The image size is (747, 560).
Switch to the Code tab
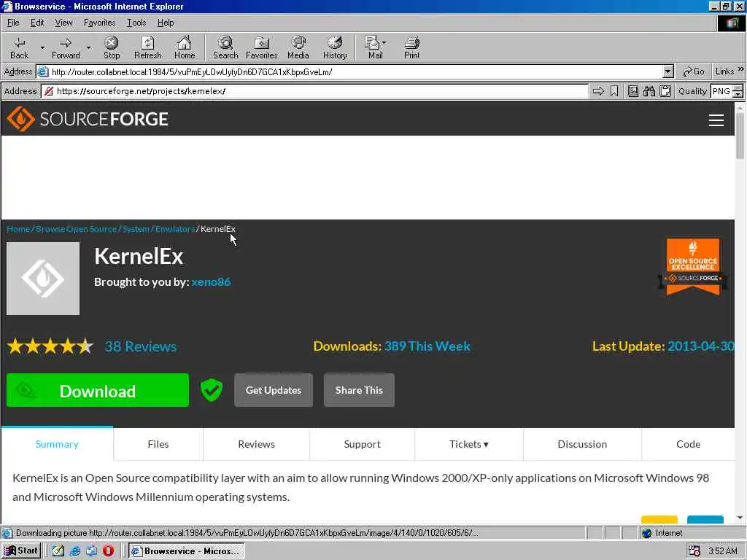coord(688,444)
